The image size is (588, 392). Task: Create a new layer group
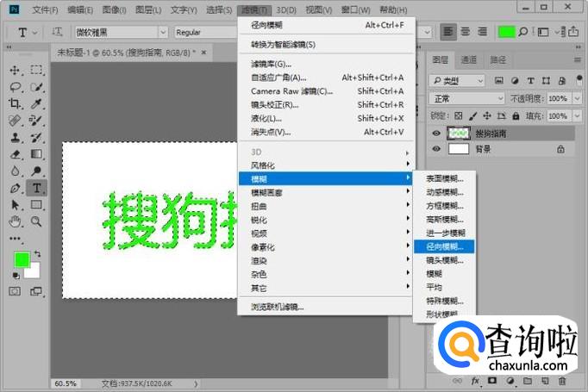coord(528,381)
